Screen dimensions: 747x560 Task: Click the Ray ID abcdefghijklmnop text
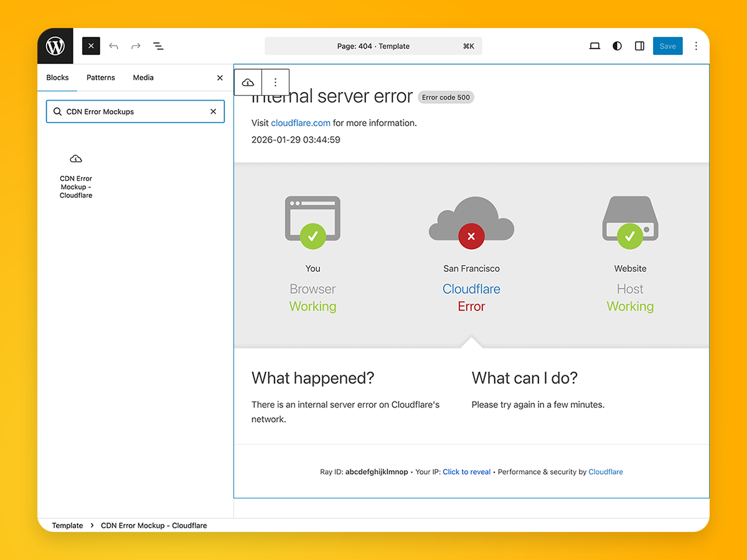point(364,472)
